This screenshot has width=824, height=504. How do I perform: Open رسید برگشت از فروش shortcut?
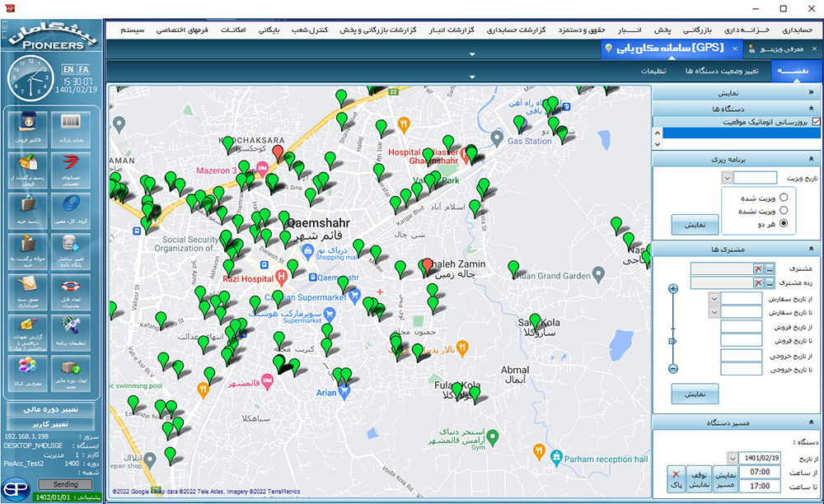[28, 170]
